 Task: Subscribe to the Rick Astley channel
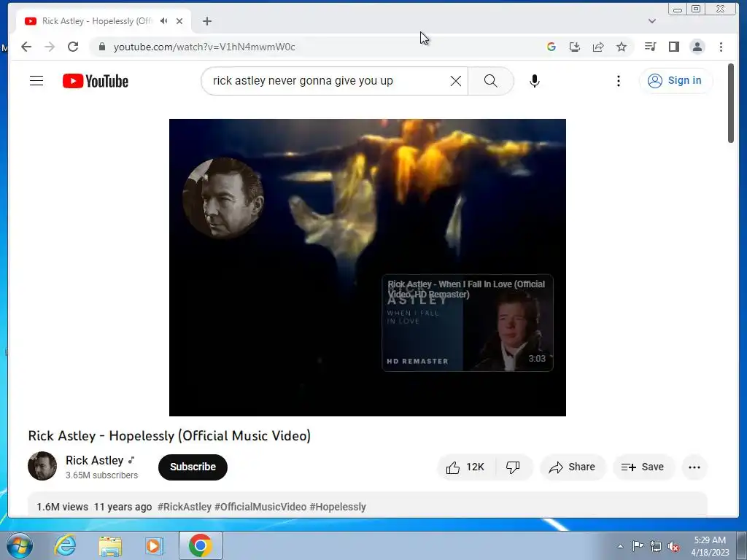point(193,467)
